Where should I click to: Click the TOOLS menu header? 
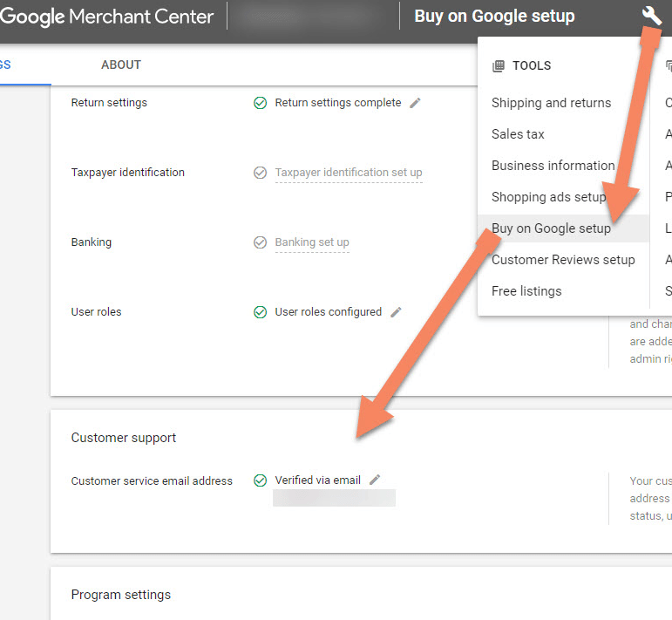(x=532, y=65)
